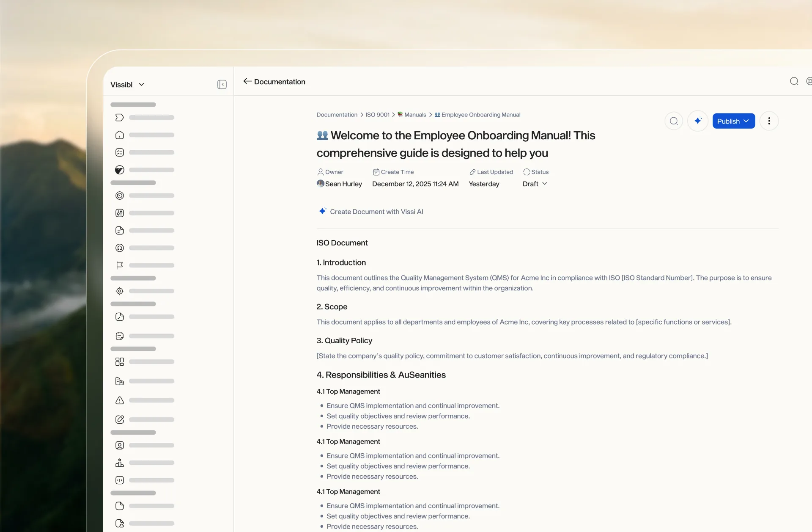Click the back arrow beside Documentation
The height and width of the screenshot is (532, 812).
click(x=247, y=81)
